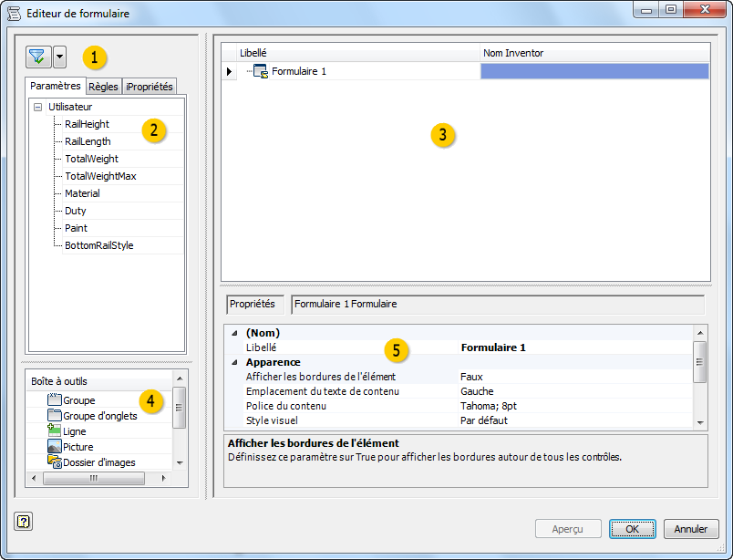Click the Libellé column header
The height and width of the screenshot is (560, 733).
pyautogui.click(x=359, y=53)
